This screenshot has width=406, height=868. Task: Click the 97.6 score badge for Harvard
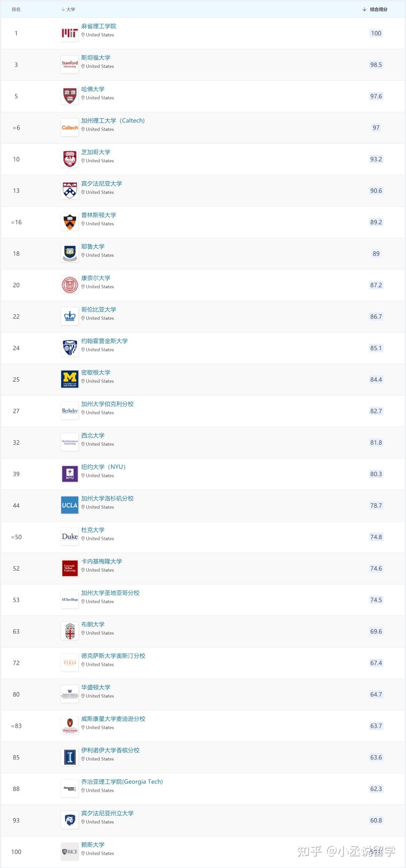[376, 96]
